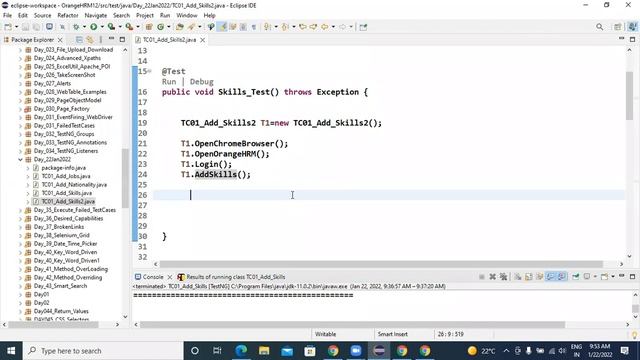
Task: Toggle Show Console on Standard Out change
Action: pyautogui.click(x=551, y=277)
